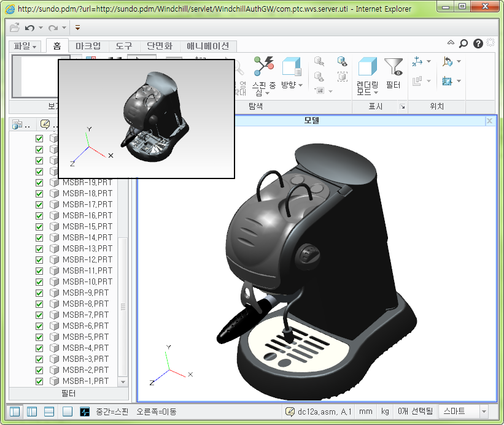Screen dimensions: 504x425
Task: Click the 필터 button below the part list
Action: click(68, 392)
